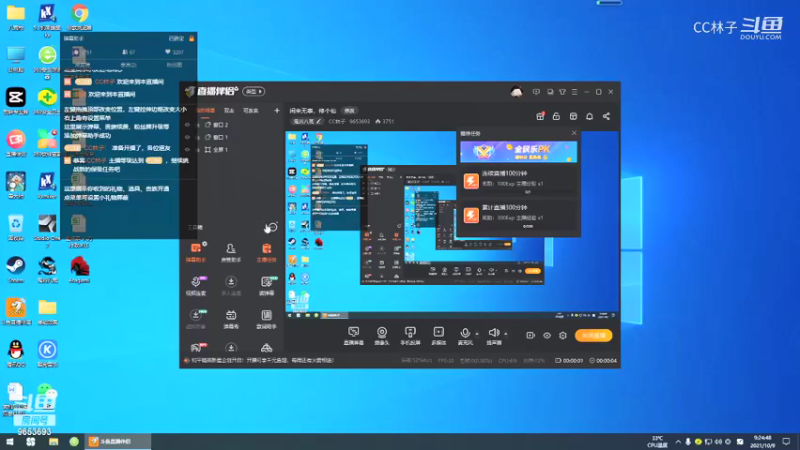
Task: Click the padlock icon above preview
Action: (556, 116)
